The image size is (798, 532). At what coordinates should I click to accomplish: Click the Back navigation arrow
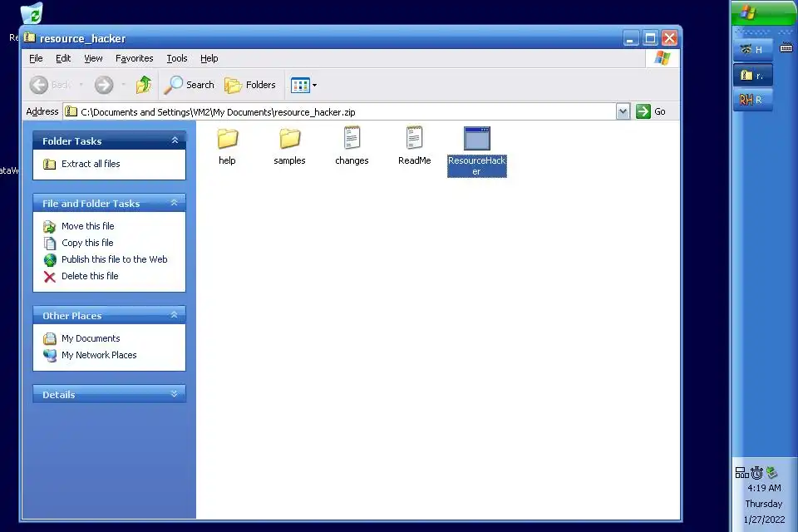pyautogui.click(x=39, y=85)
